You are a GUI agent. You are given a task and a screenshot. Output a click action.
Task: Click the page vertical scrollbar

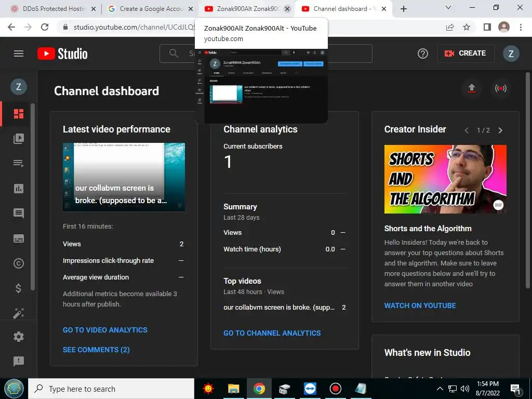(x=528, y=180)
